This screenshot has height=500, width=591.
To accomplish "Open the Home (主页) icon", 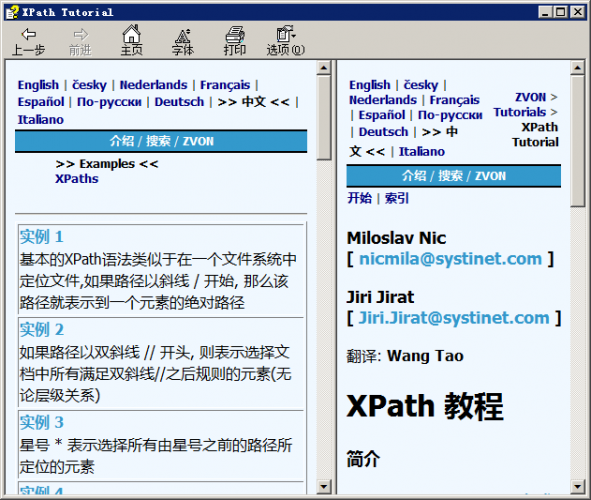I will 132,34.
